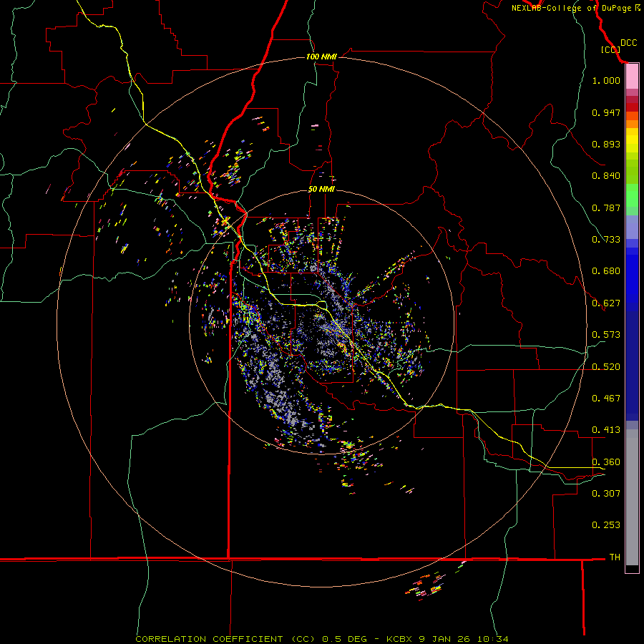Select the 0.360 scale value

[x=606, y=462]
